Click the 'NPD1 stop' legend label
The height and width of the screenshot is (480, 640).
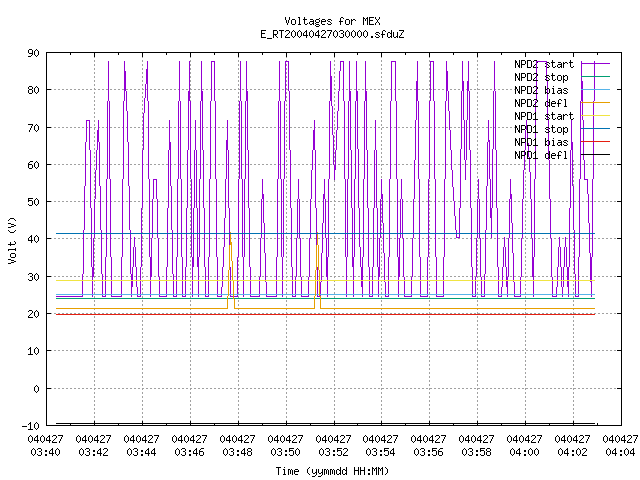click(x=541, y=129)
